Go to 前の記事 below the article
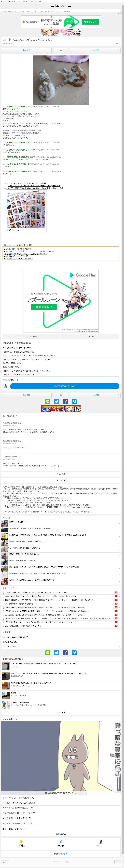Image resolution: width=124 pixels, height=868 pixels. click(26, 395)
